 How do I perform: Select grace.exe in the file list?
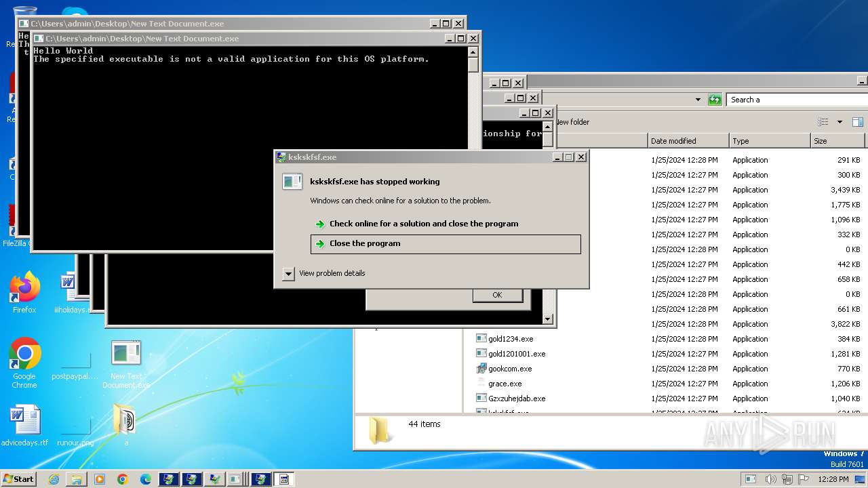pyautogui.click(x=505, y=384)
